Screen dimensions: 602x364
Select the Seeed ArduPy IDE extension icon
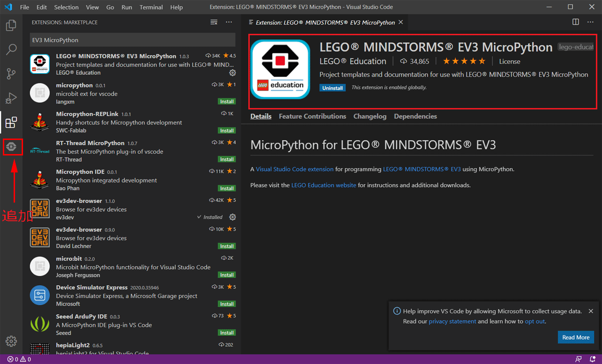(40, 324)
